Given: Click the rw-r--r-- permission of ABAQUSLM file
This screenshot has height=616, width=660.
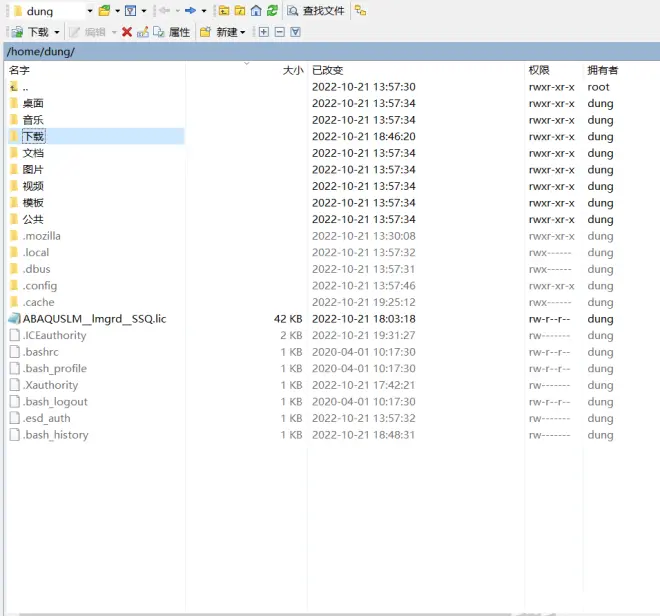Looking at the screenshot, I should 549,319.
